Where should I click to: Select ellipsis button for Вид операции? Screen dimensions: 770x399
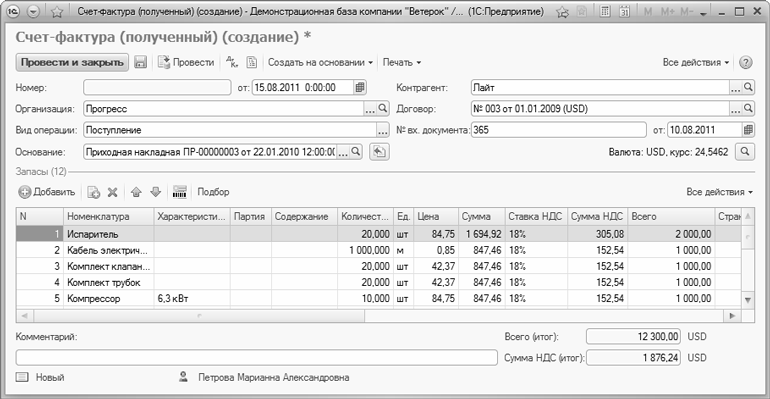pyautogui.click(x=383, y=130)
